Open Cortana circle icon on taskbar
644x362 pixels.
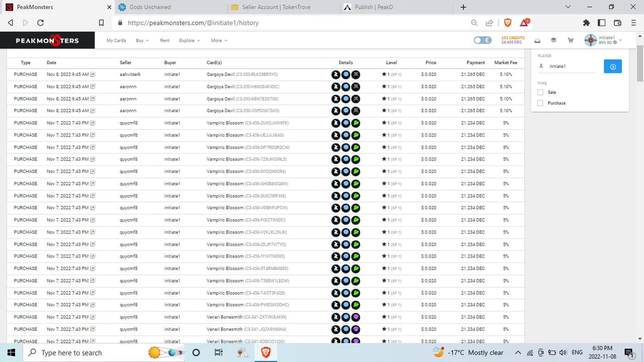tap(196, 352)
